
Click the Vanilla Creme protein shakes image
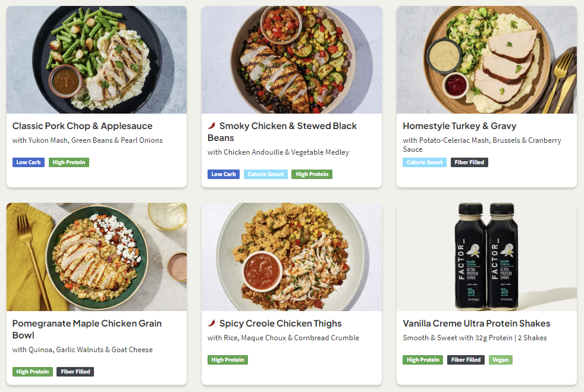(x=486, y=257)
